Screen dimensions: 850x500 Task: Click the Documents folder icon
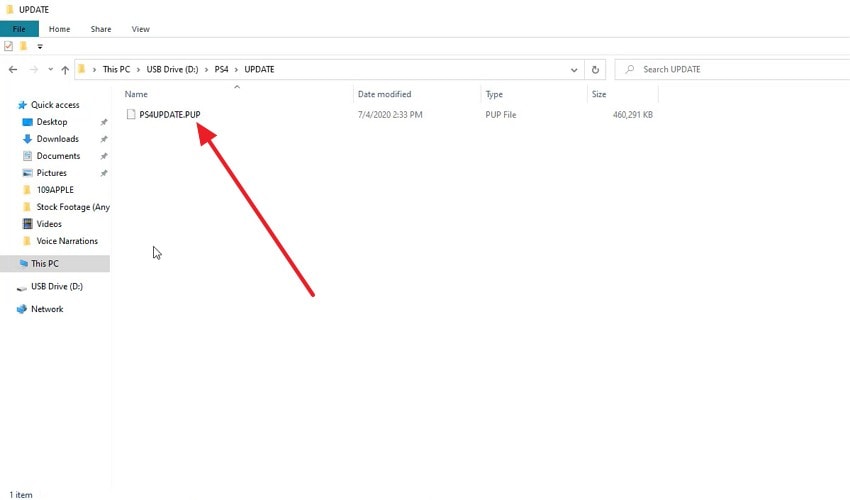pos(27,156)
